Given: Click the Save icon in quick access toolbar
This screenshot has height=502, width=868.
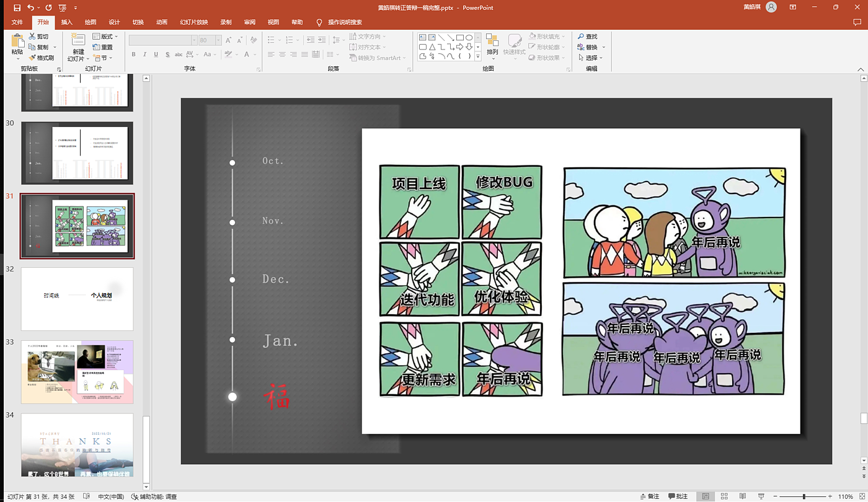Looking at the screenshot, I should point(17,7).
